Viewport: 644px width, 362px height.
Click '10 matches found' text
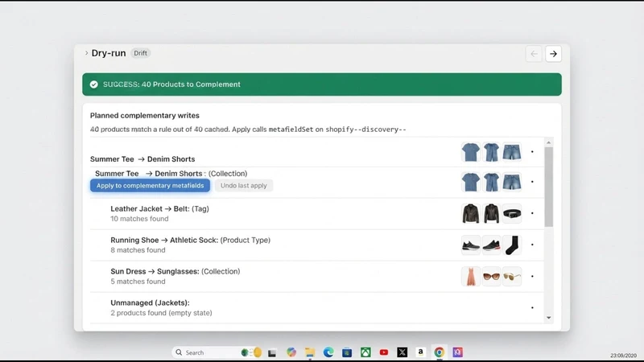(x=139, y=219)
